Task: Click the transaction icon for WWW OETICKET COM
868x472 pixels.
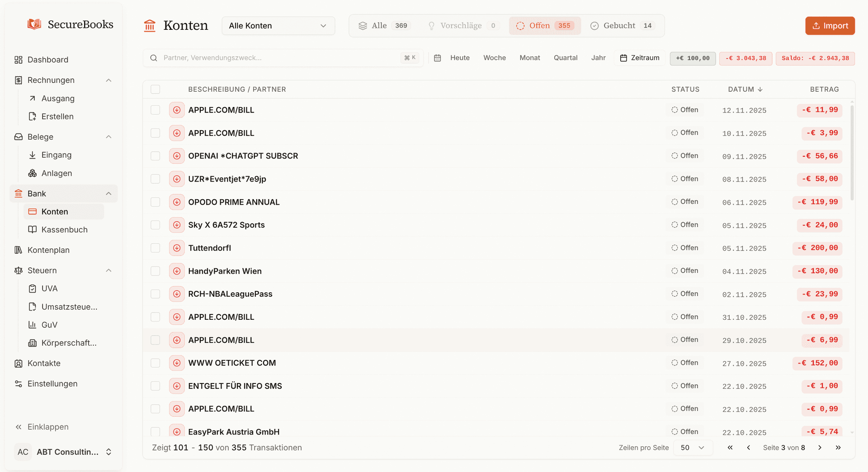Action: click(177, 363)
